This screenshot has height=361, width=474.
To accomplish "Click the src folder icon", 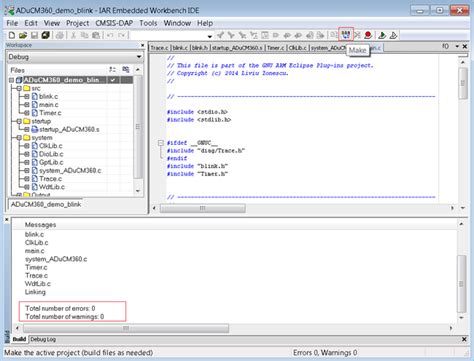I will click(x=27, y=88).
